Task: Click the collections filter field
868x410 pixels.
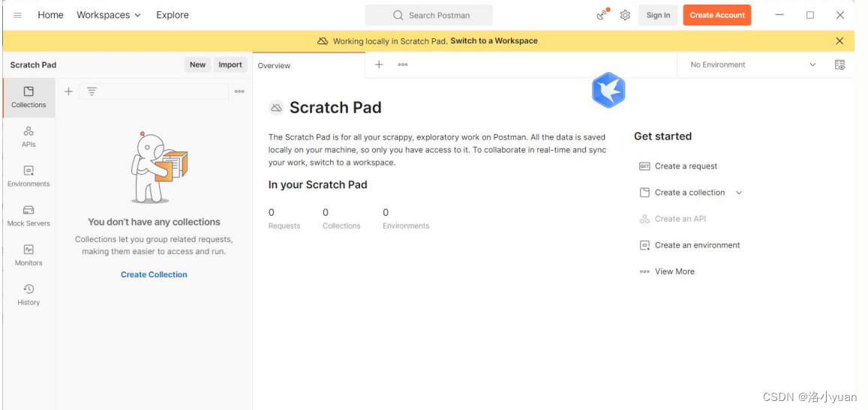Action: (154, 92)
